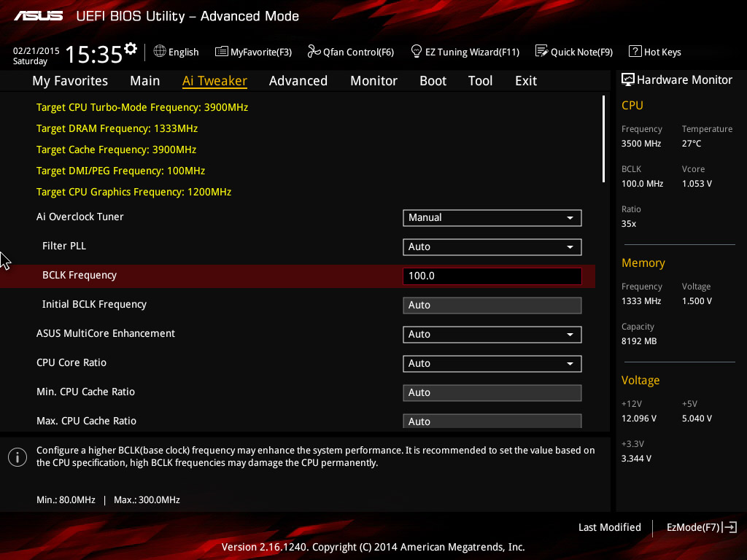The width and height of the screenshot is (747, 560).
Task: Select the ASUS MultiCore Enhancement label
Action: pyautogui.click(x=106, y=333)
